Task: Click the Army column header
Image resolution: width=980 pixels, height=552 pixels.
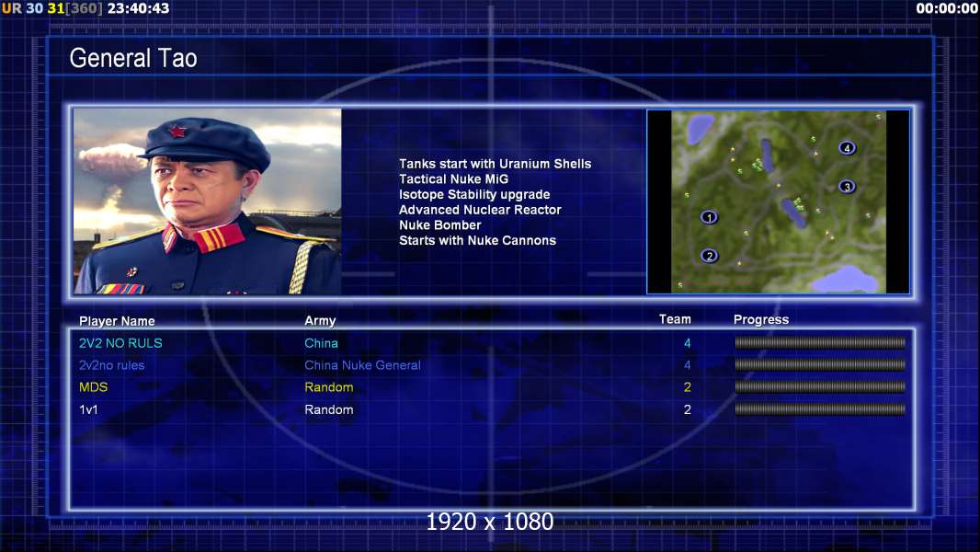Action: point(320,321)
